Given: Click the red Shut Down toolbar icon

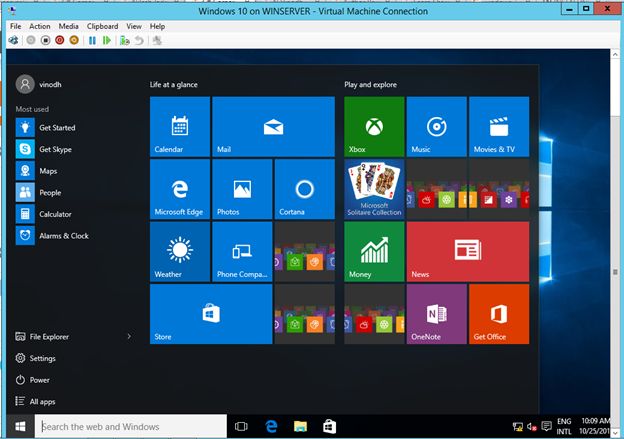Looking at the screenshot, I should coord(60,40).
